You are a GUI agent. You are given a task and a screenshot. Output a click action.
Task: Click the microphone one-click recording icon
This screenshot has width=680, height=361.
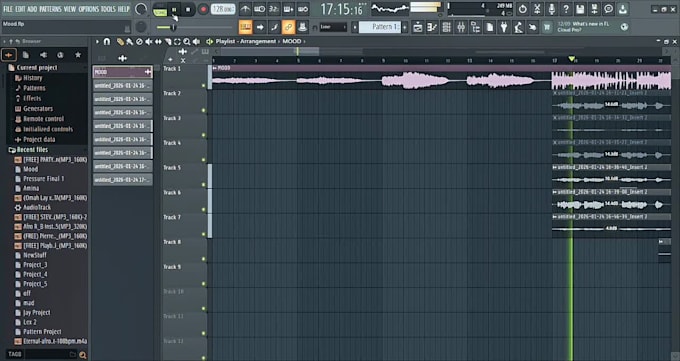(x=551, y=9)
